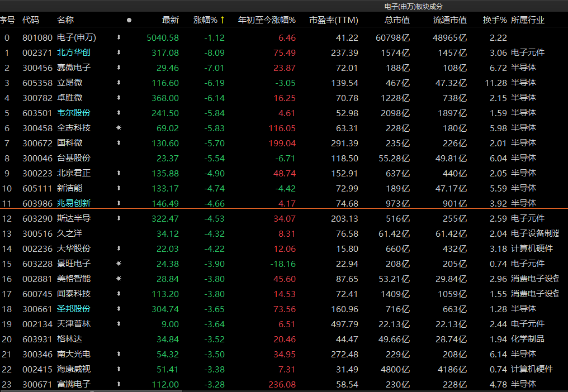This screenshot has width=568, height=392.
Task: Click the 所属行业 column header
Action: click(x=527, y=20)
